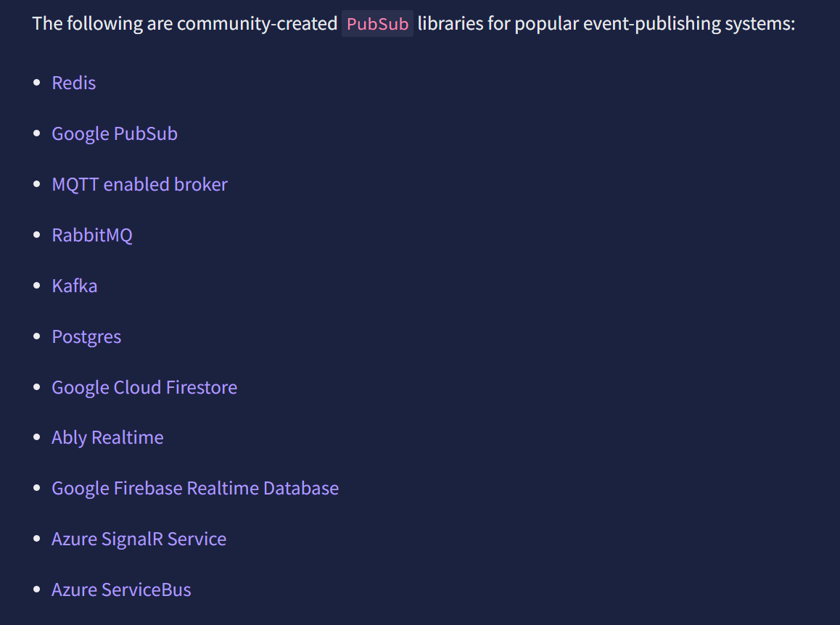Open the Kafka link
The image size is (840, 625).
coord(75,286)
